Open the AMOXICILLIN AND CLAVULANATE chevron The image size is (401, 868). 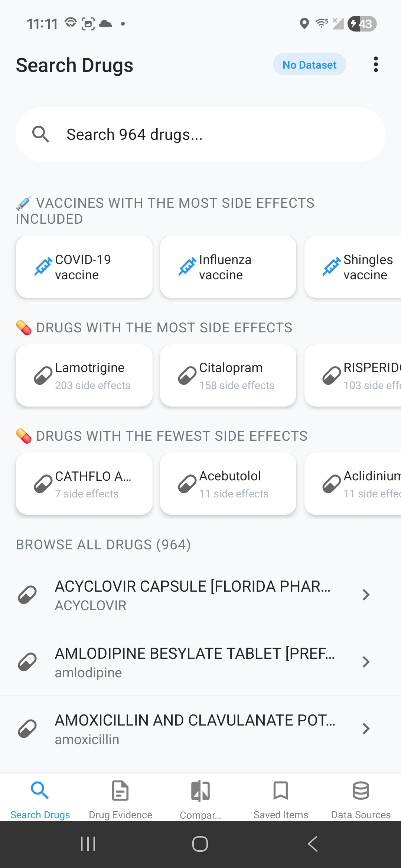click(x=366, y=729)
